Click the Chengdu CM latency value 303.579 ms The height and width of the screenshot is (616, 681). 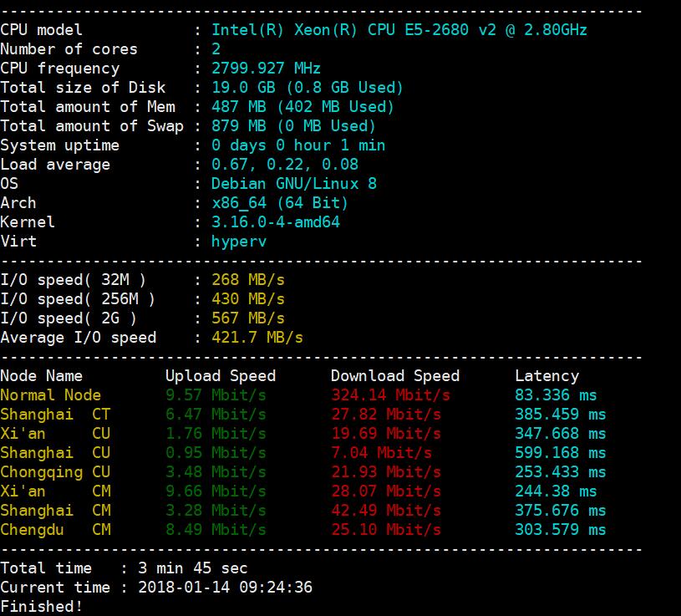[560, 530]
